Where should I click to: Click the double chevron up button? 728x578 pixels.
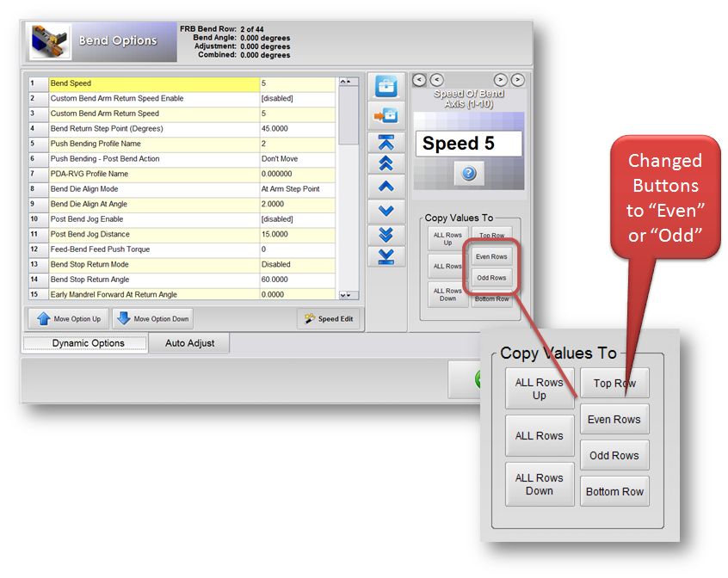(386, 163)
